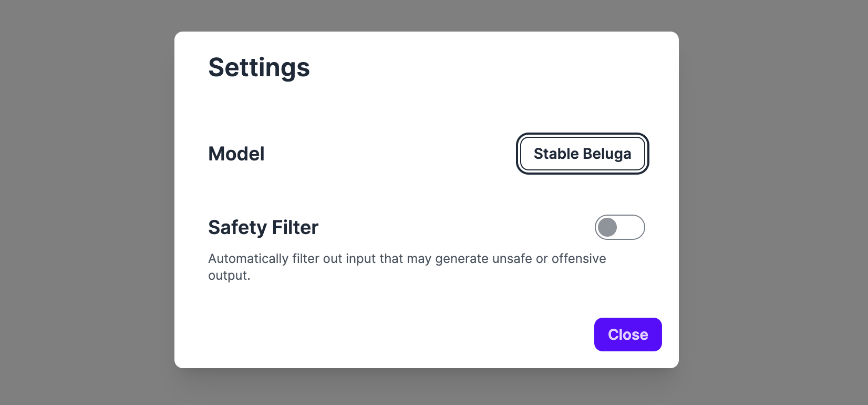Close the Settings dialog
The width and height of the screenshot is (868, 405).
pyautogui.click(x=628, y=335)
